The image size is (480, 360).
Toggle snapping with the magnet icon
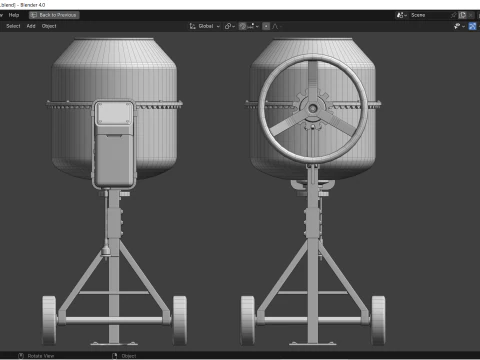pyautogui.click(x=243, y=26)
